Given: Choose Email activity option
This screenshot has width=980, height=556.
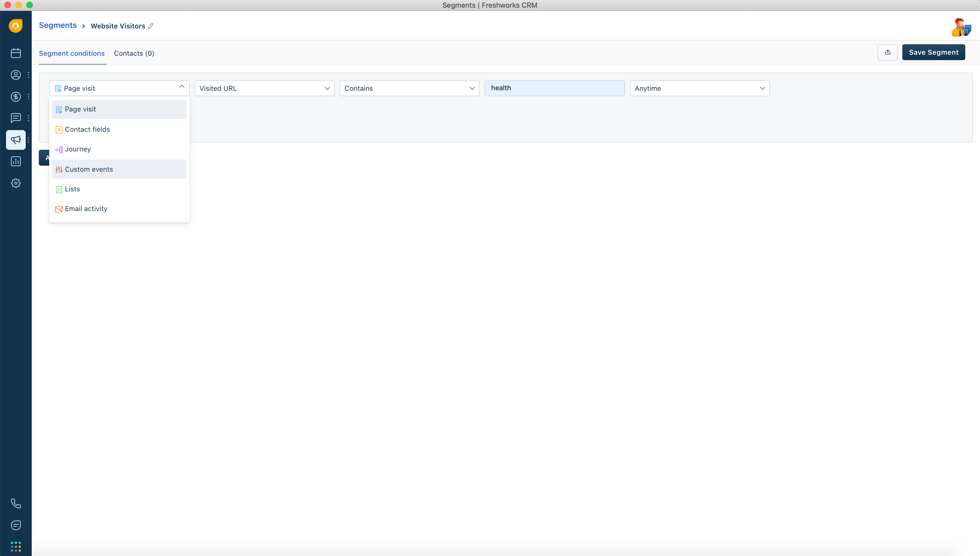Looking at the screenshot, I should (x=86, y=209).
